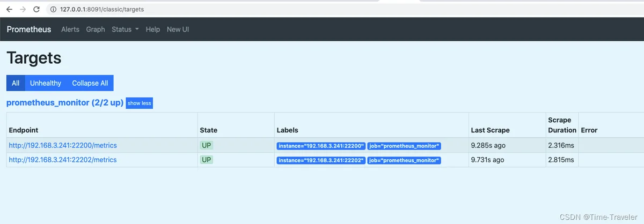Open endpoint 192.168.3.241:22200/metrics link
This screenshot has width=644, height=224.
click(63, 145)
